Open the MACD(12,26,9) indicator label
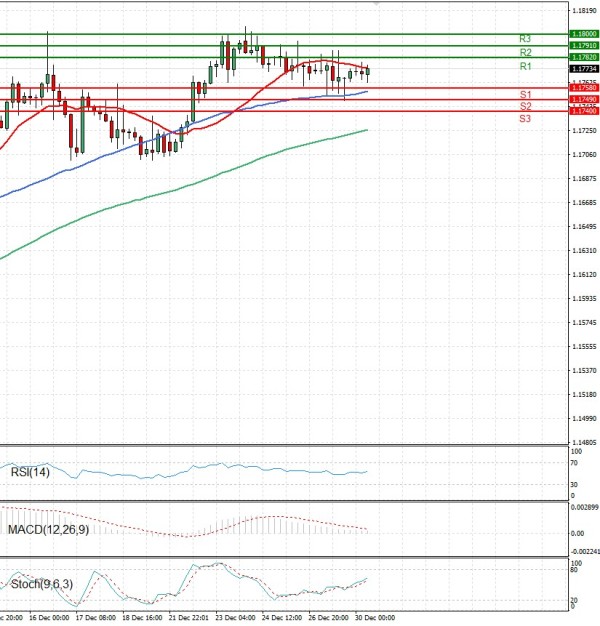Screen dimensions: 600x626 48,528
